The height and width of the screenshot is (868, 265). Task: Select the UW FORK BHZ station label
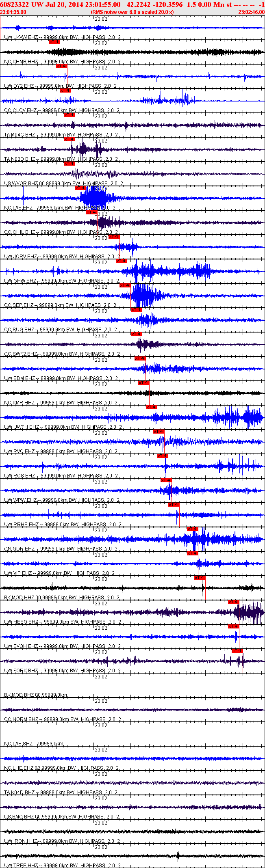click(63, 671)
